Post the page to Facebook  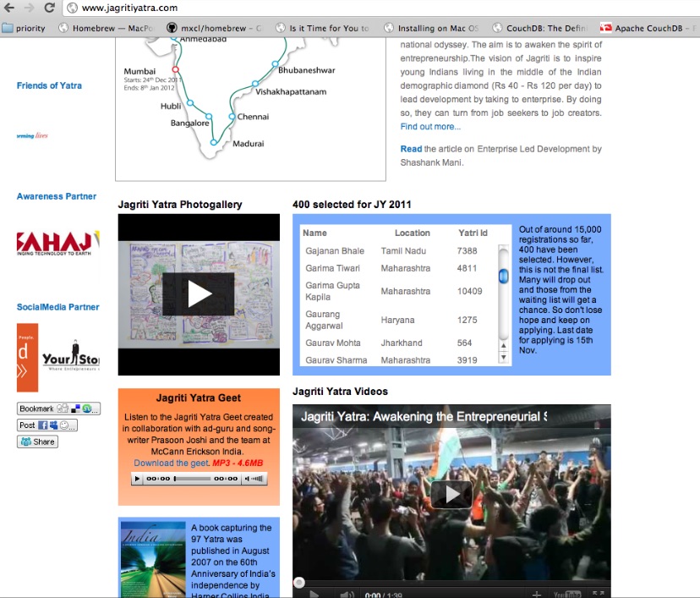tap(43, 425)
